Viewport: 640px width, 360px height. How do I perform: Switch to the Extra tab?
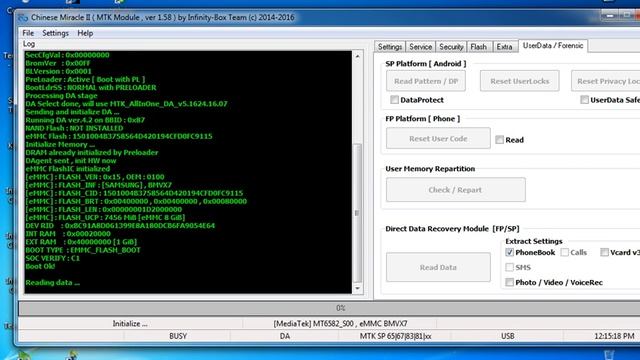[504, 47]
